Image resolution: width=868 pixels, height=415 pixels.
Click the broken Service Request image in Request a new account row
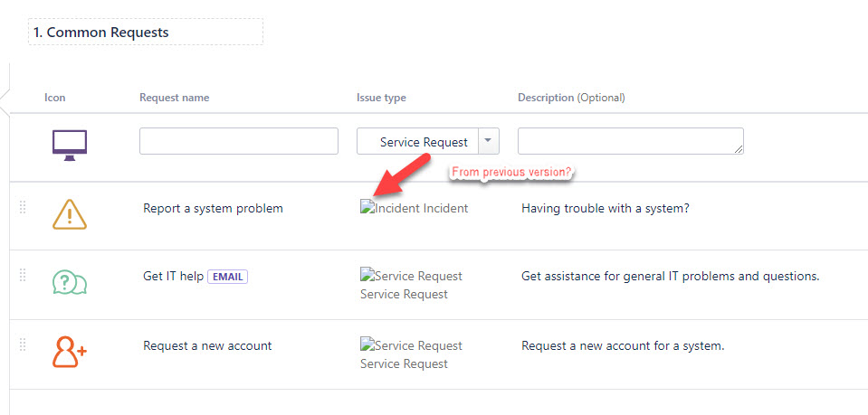click(367, 345)
